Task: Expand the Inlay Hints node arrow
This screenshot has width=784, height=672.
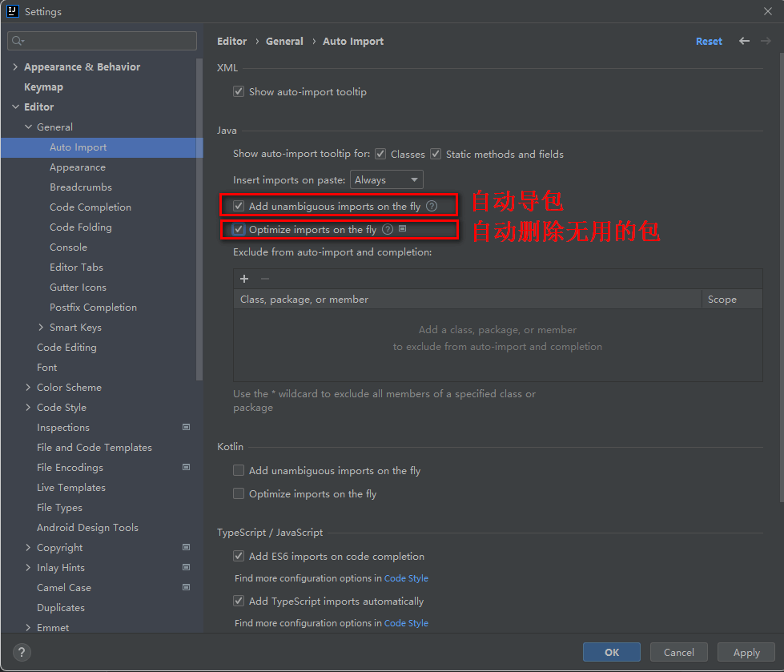Action: click(x=28, y=568)
